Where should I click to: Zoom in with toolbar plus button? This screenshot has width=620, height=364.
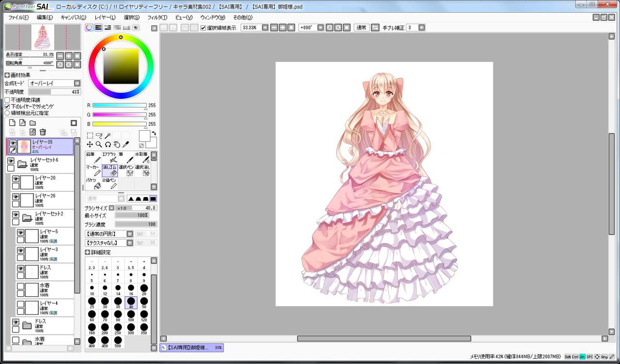pos(283,28)
